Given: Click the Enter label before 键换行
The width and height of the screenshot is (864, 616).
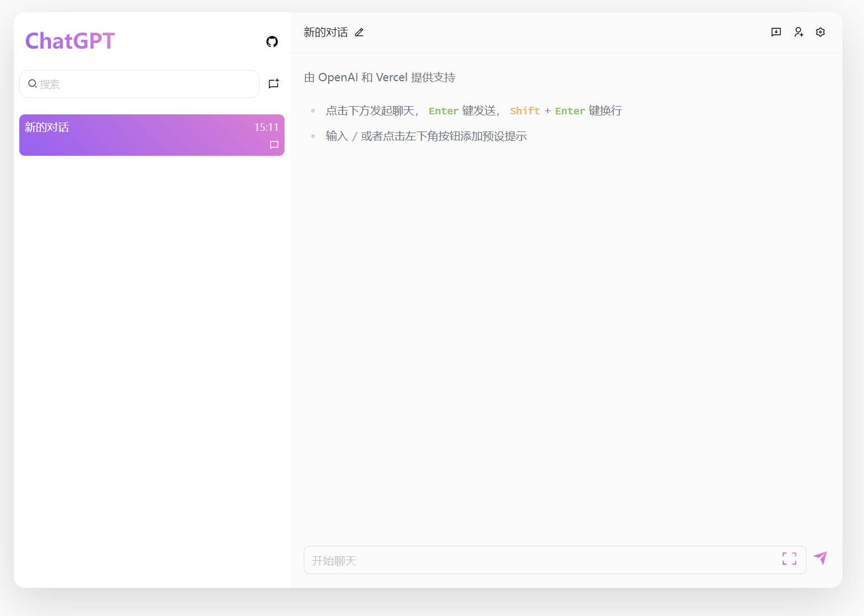Looking at the screenshot, I should (x=570, y=111).
